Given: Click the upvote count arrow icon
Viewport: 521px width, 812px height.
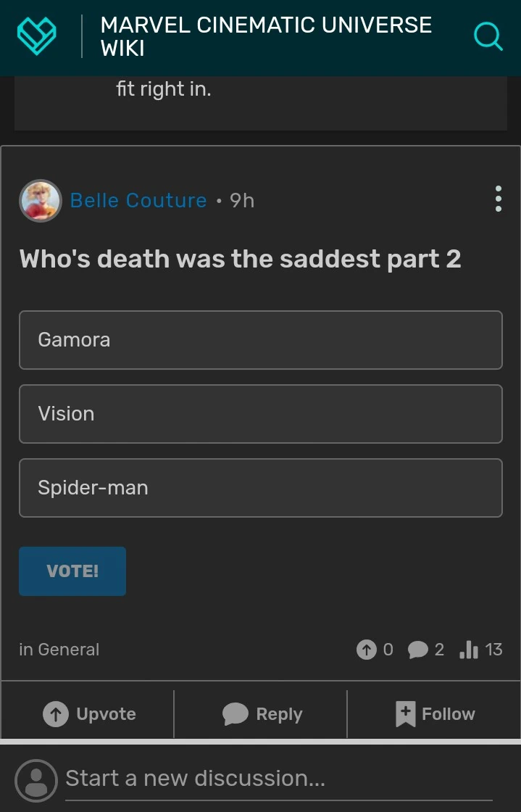Looking at the screenshot, I should [367, 650].
